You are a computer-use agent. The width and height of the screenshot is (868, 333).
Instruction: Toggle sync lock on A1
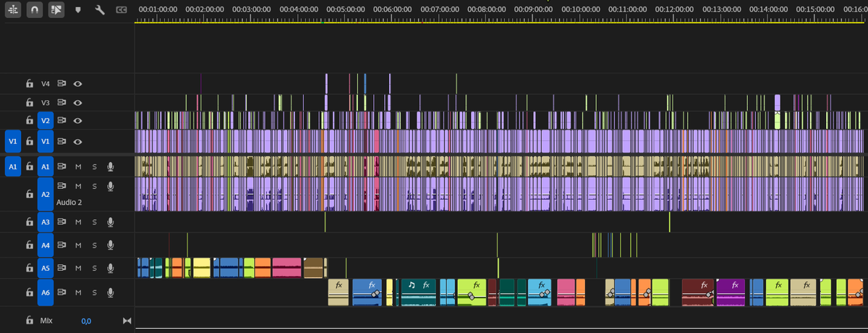coord(62,166)
